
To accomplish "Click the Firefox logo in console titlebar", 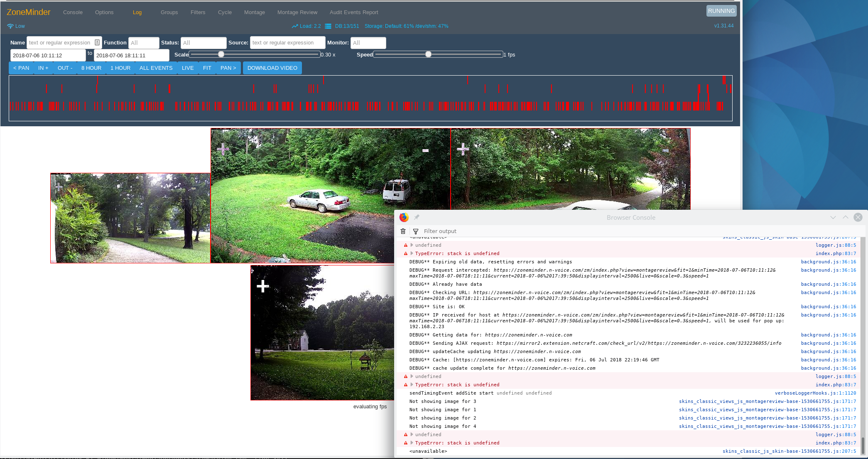I will [403, 217].
